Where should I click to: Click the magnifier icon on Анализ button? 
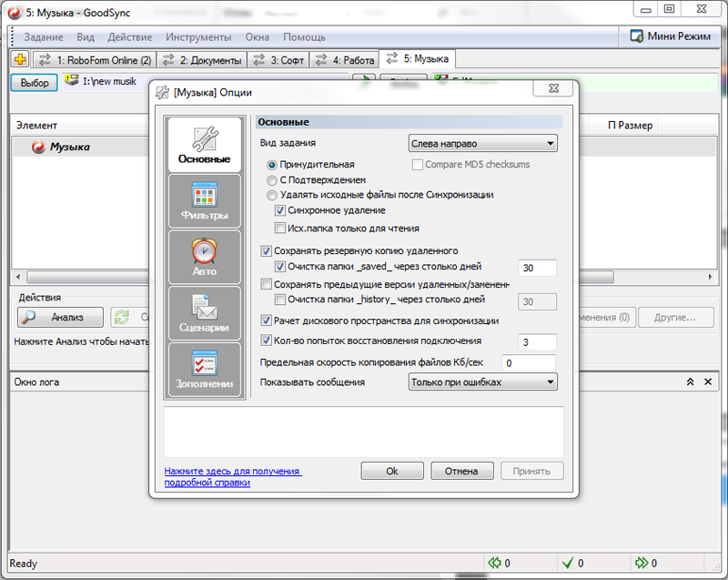coord(29,317)
